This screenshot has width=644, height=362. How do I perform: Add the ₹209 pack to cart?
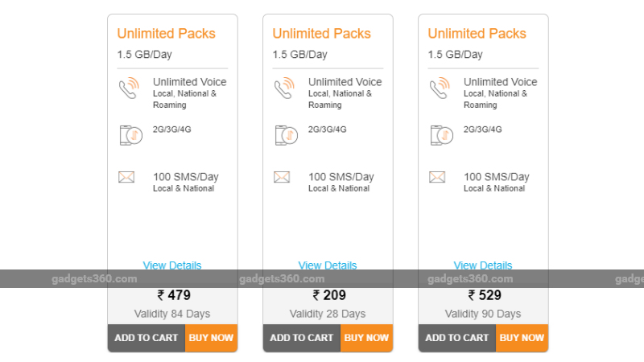[x=301, y=338]
